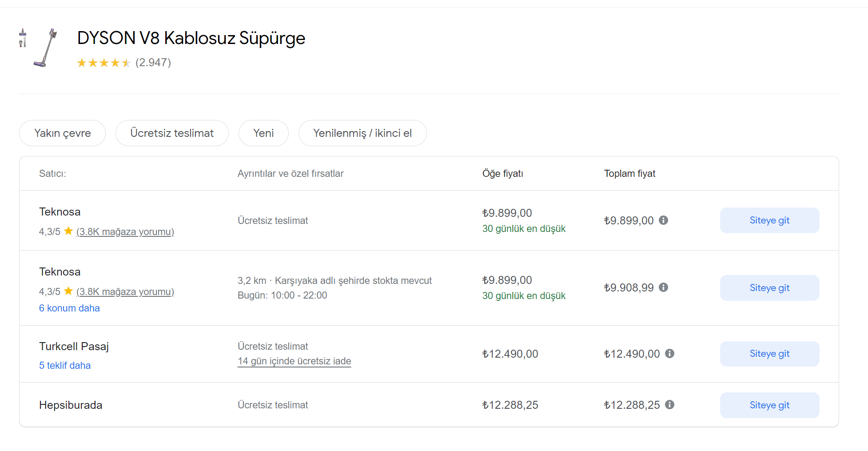Viewport: 868px width, 451px height.
Task: Click the product star rating (2.947)
Action: coord(123,63)
